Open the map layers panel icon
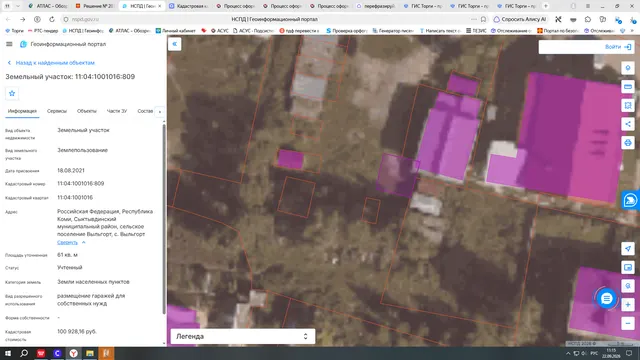The image size is (640, 360). (x=628, y=267)
